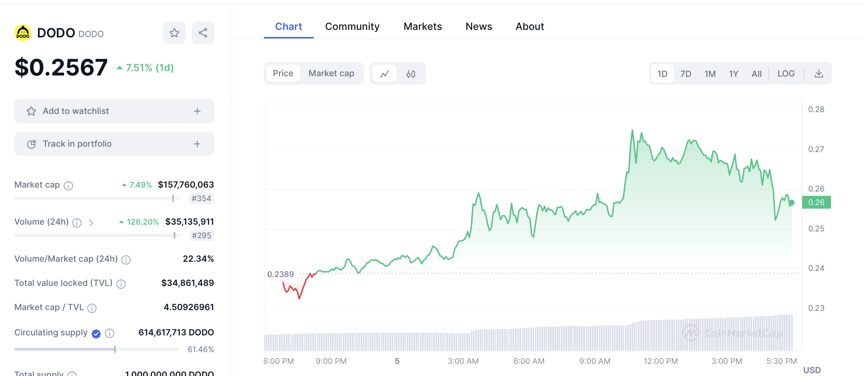
Task: Open the Markets tab
Action: 423,26
